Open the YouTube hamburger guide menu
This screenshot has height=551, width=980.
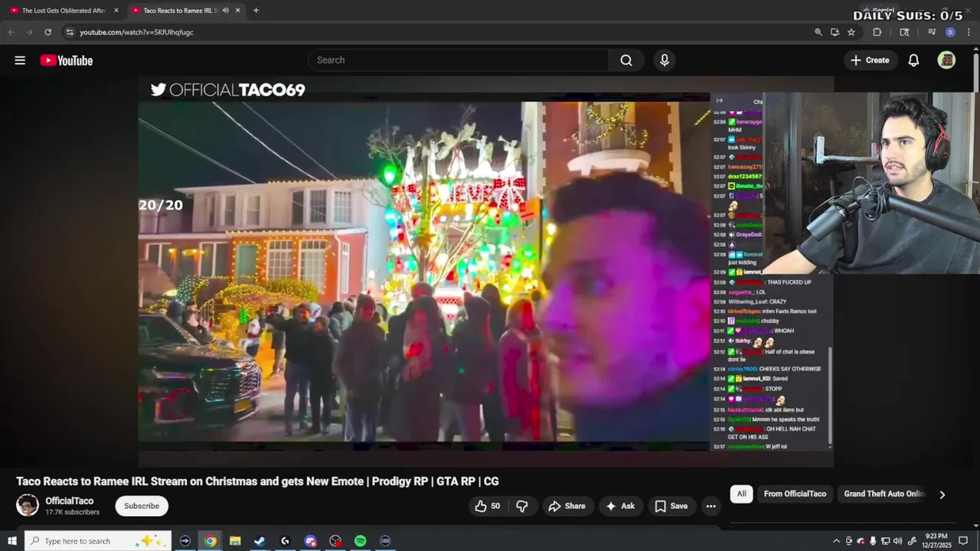coord(20,60)
